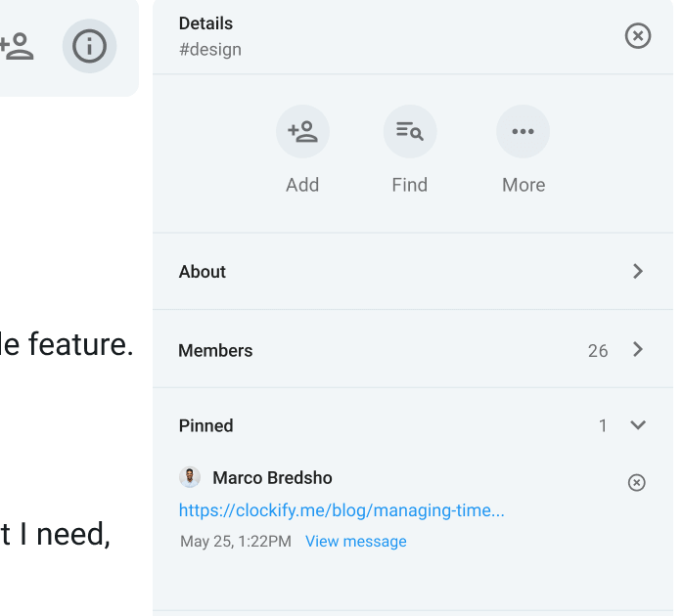Click the Details panel heading
The width and height of the screenshot is (683, 616).
click(x=206, y=23)
